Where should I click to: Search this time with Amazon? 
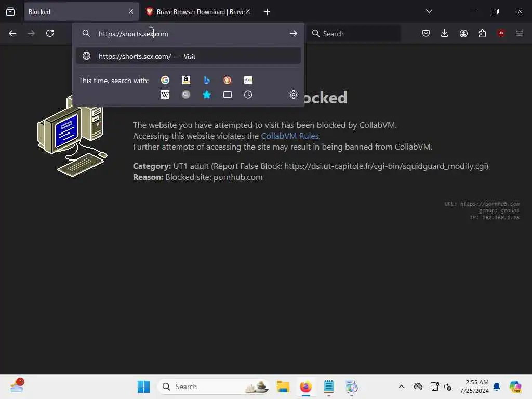click(x=186, y=80)
